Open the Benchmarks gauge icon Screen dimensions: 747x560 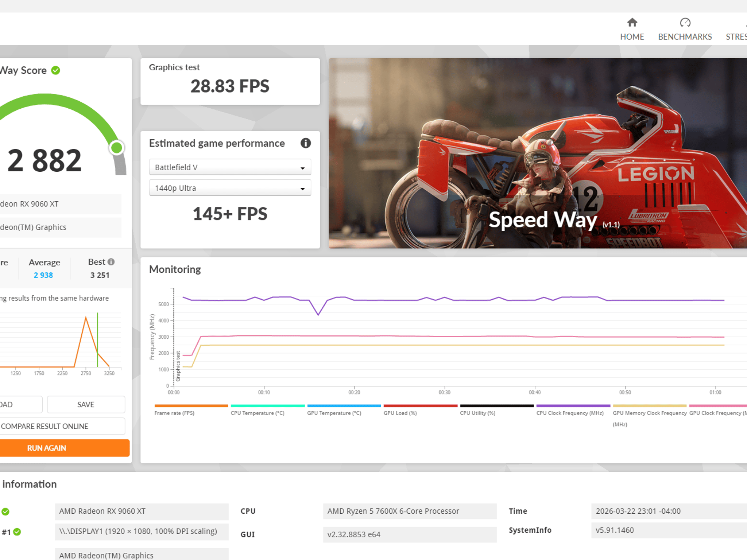click(685, 23)
